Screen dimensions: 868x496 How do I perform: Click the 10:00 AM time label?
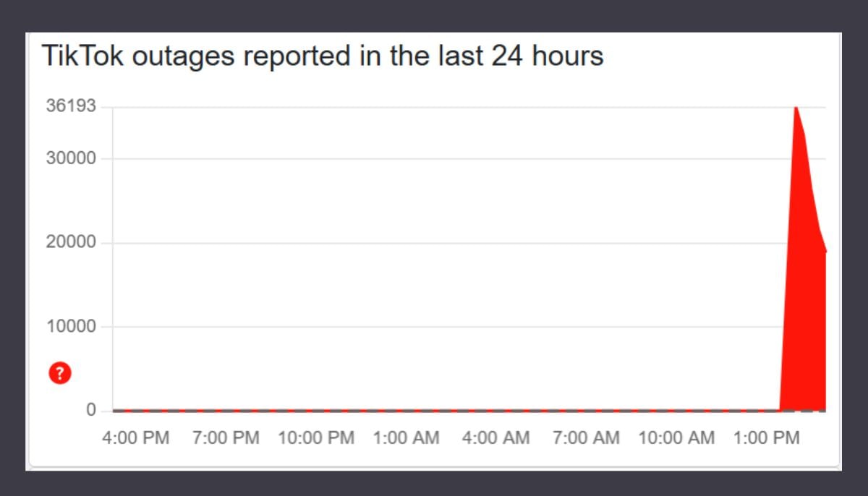click(676, 438)
